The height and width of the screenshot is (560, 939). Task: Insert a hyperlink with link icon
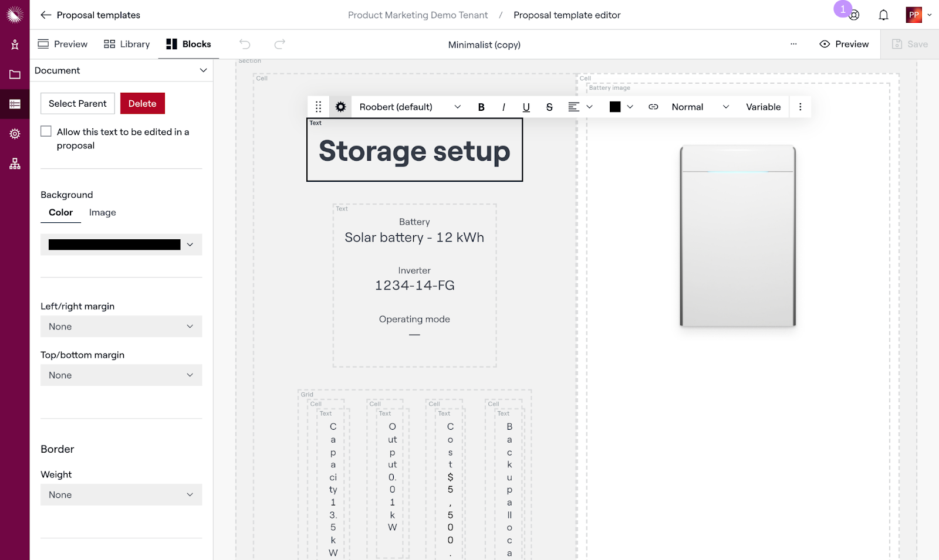(653, 107)
